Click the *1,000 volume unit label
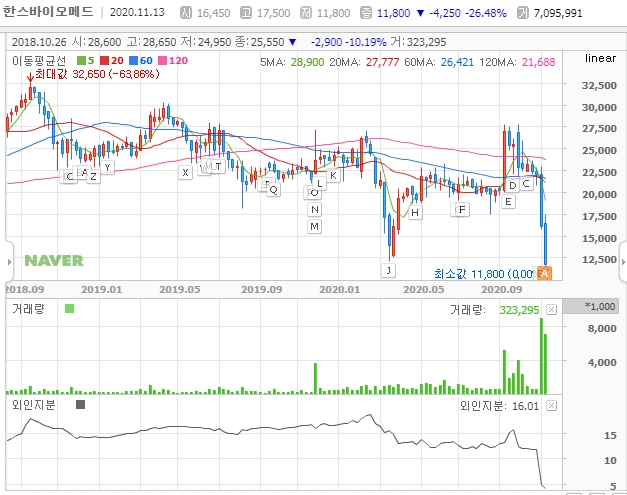Viewport: 627px width, 495px height. (591, 307)
